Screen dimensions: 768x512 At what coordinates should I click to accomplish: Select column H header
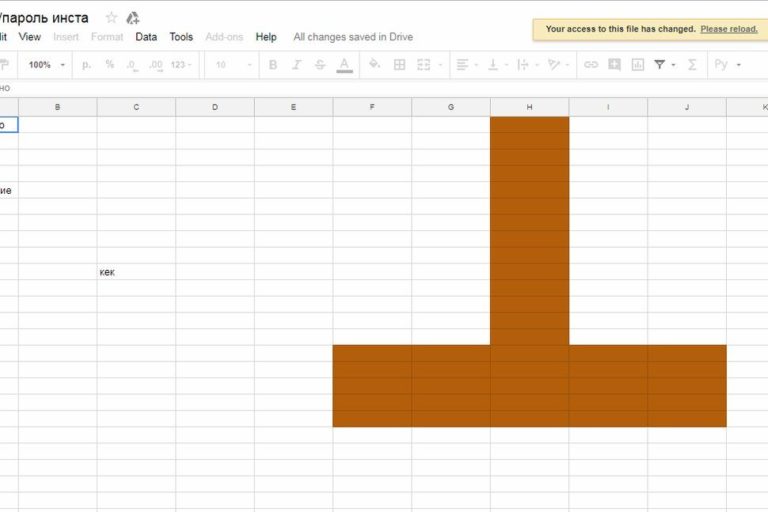529,107
